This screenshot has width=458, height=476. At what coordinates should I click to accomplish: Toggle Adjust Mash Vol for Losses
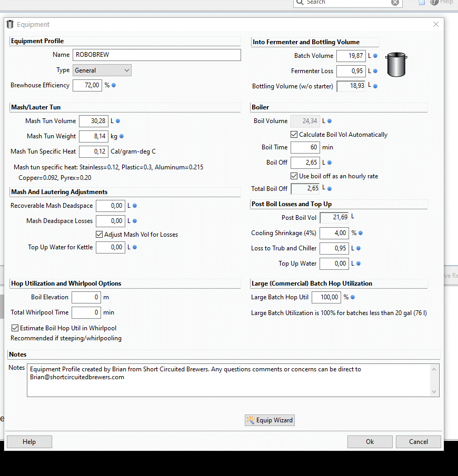[x=99, y=235]
